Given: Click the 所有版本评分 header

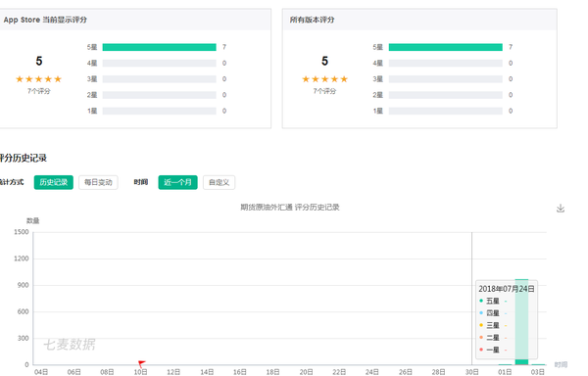Looking at the screenshot, I should [312, 20].
